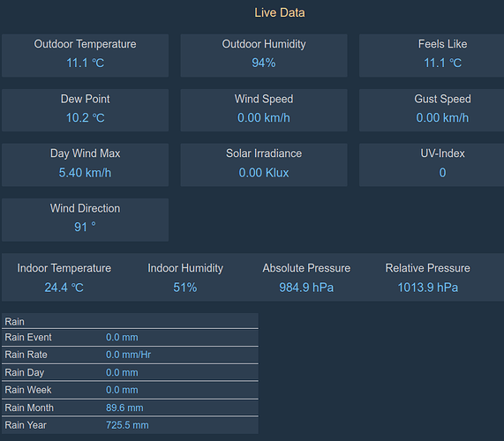The height and width of the screenshot is (441, 504).
Task: Click the Rain Year 725.5 mm row
Action: (x=130, y=425)
